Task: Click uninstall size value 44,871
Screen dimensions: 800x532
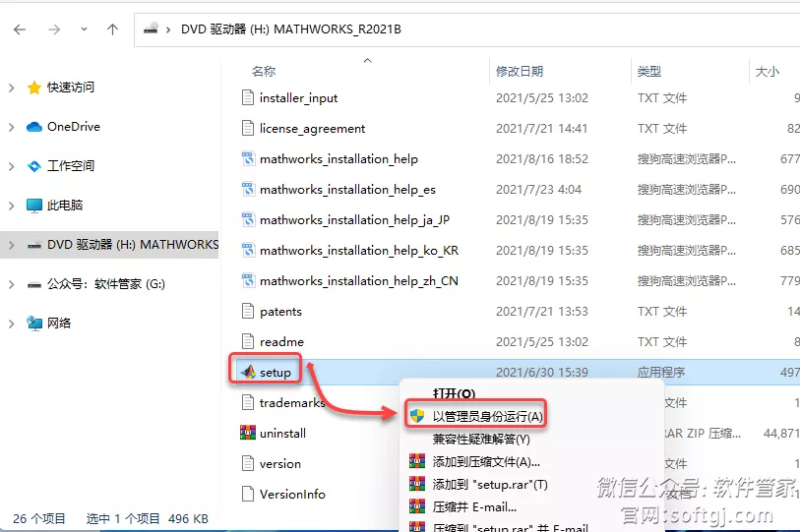Action: pos(781,433)
